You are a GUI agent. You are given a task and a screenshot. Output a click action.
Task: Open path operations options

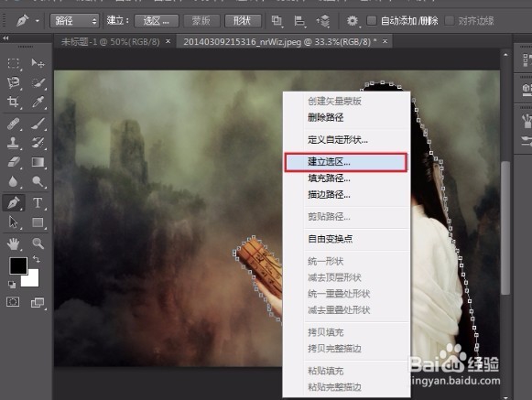click(277, 21)
